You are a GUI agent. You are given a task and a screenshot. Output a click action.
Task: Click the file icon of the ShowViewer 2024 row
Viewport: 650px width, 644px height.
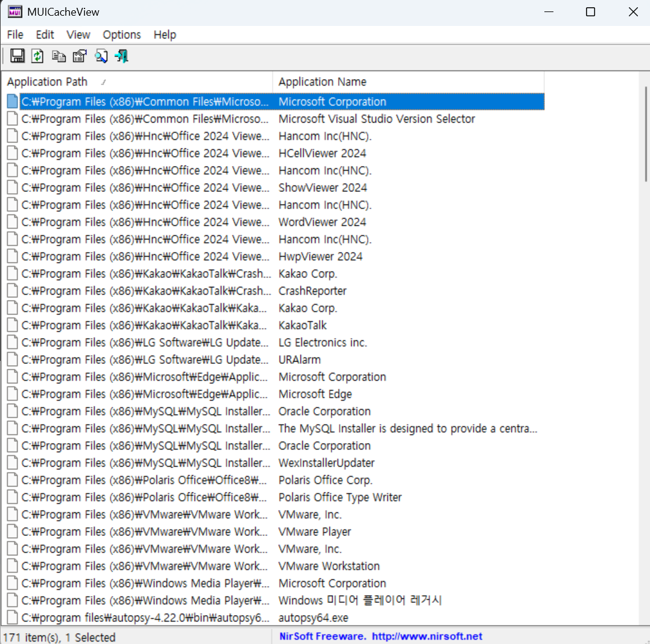13,188
